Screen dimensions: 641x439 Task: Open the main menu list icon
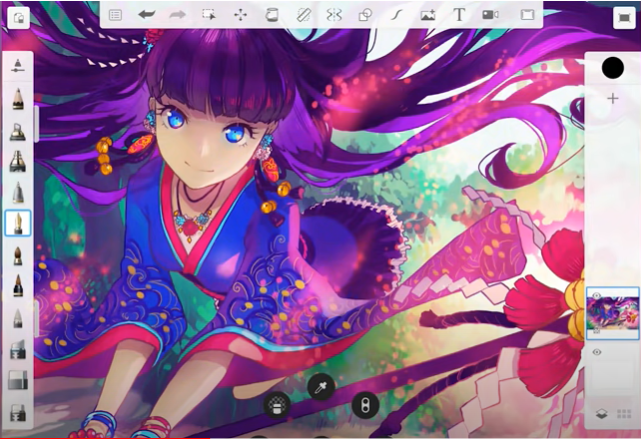point(115,16)
